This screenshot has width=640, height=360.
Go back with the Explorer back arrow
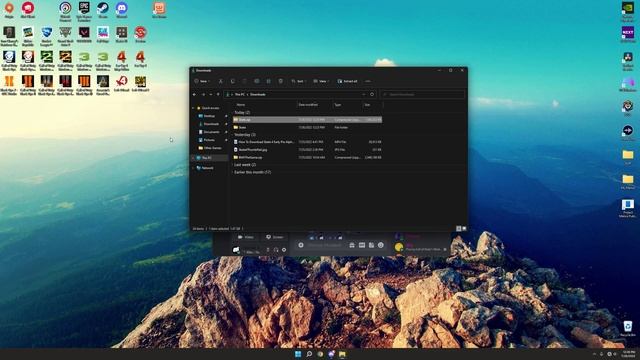[195, 94]
